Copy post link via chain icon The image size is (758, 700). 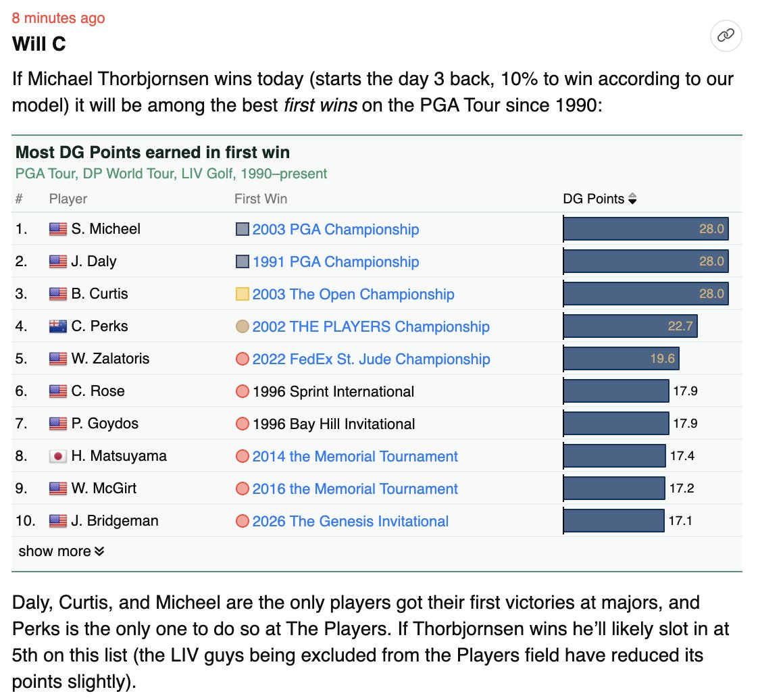tap(726, 35)
